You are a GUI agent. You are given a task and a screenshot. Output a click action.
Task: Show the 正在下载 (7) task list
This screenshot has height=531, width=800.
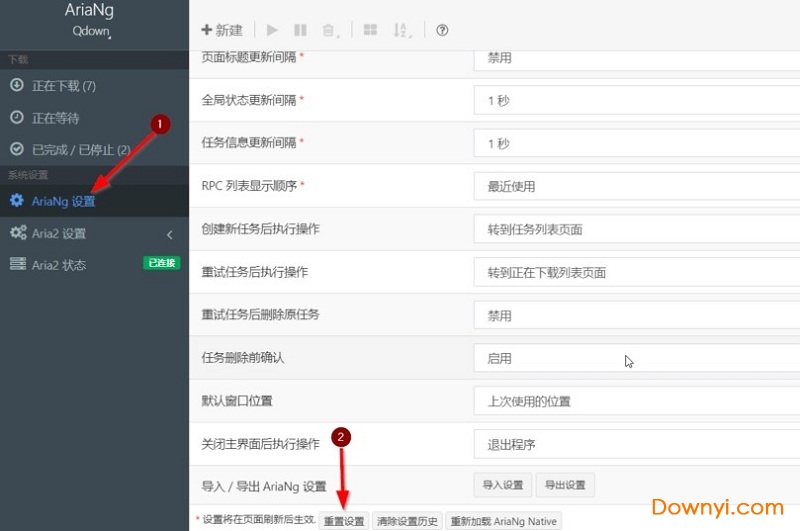[x=63, y=86]
